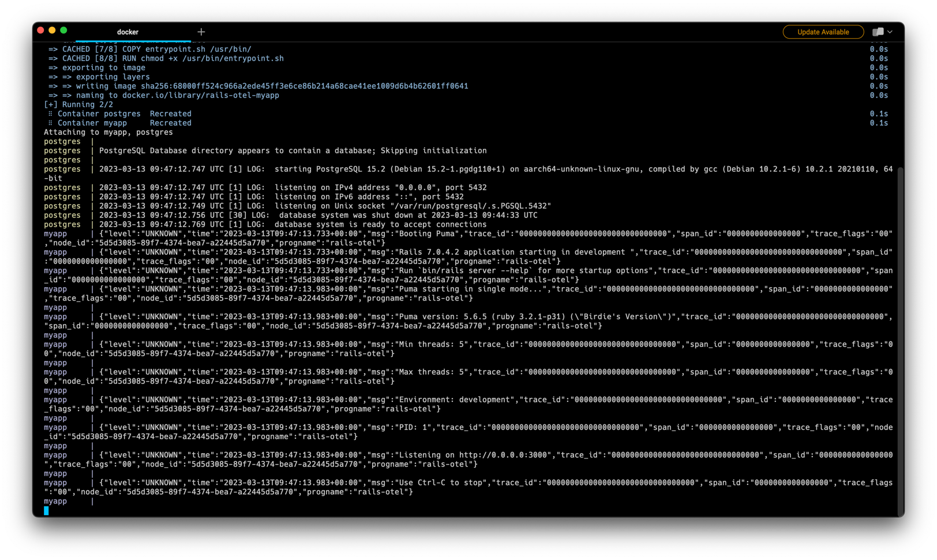Screen dimensions: 937x560
Task: Click the "Update Available" button
Action: pos(823,32)
